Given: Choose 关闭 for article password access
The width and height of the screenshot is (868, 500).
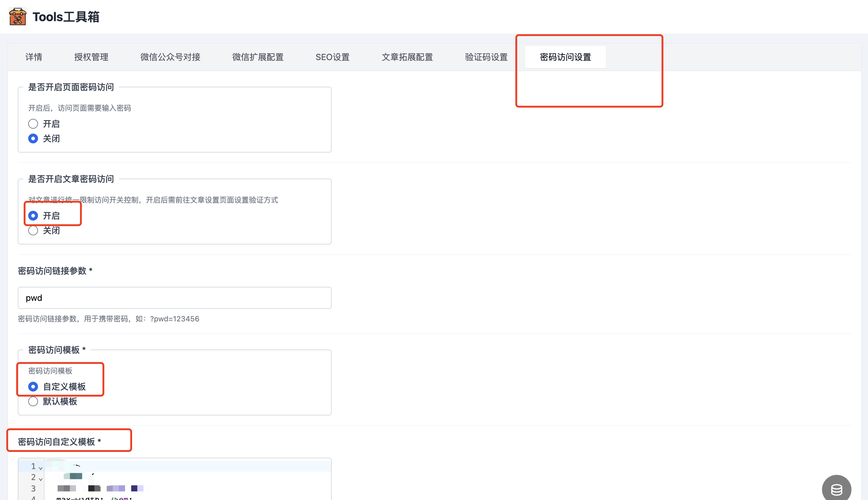Looking at the screenshot, I should click(33, 230).
